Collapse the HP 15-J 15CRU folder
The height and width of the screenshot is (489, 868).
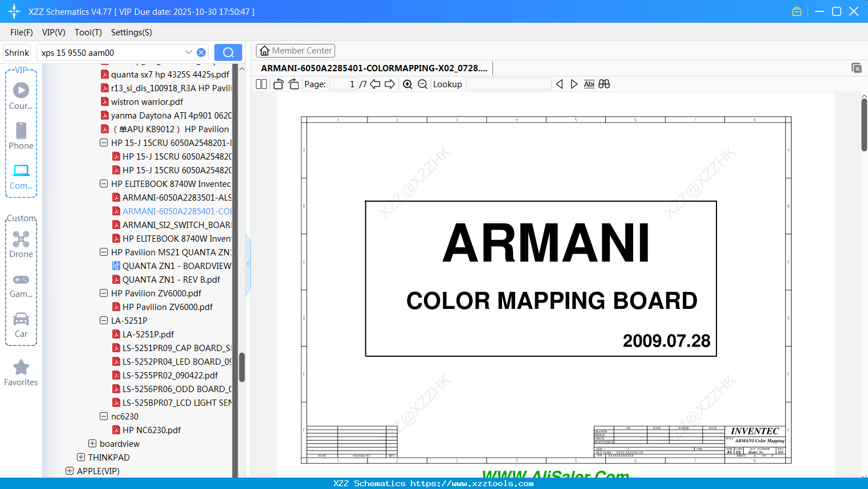click(x=104, y=143)
